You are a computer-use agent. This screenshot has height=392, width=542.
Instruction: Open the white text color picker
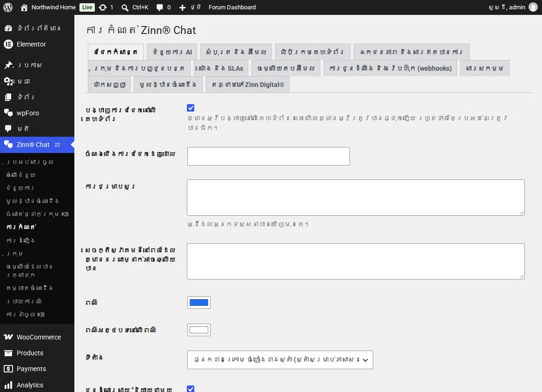199,330
